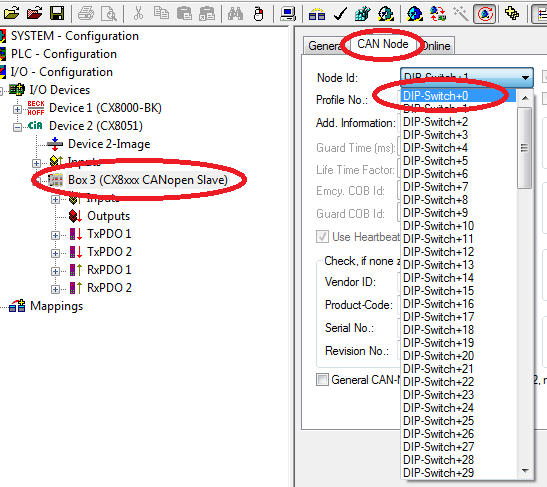
Task: Select SYSTEM - Configuration in the tree
Action: tap(75, 36)
